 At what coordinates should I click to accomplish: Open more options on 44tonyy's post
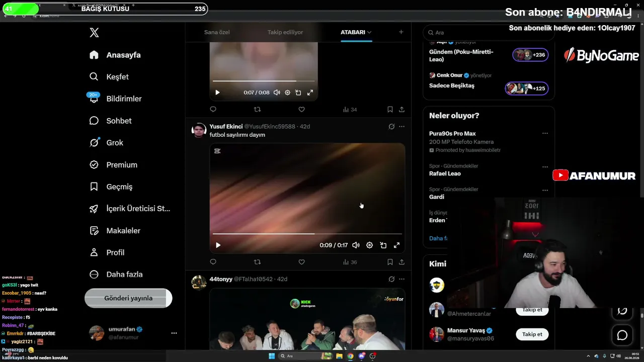point(401,279)
